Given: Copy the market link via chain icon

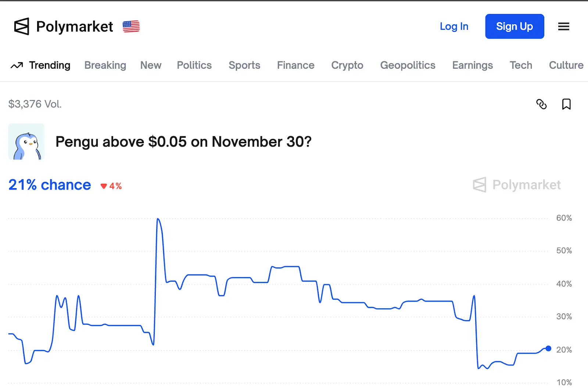Looking at the screenshot, I should (541, 104).
